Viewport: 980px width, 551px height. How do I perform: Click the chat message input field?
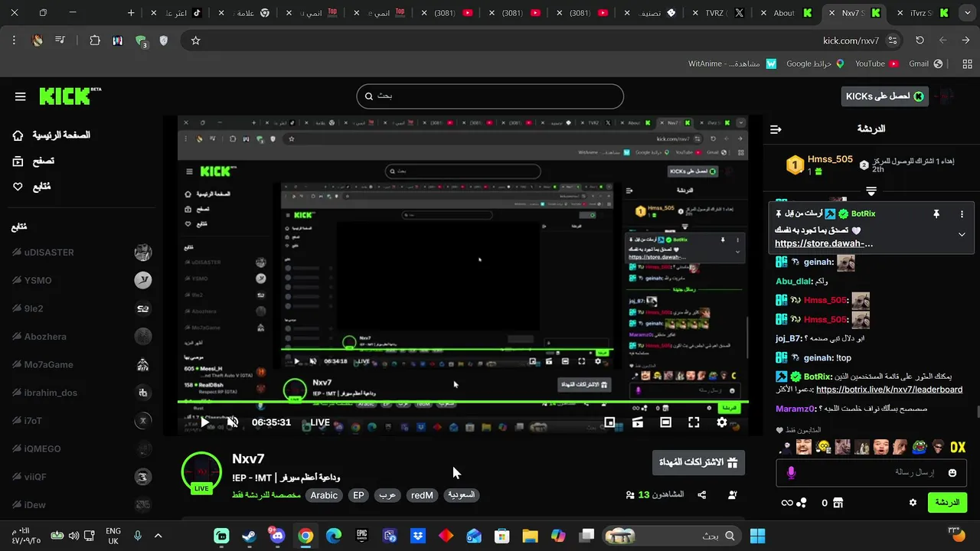pos(871,473)
